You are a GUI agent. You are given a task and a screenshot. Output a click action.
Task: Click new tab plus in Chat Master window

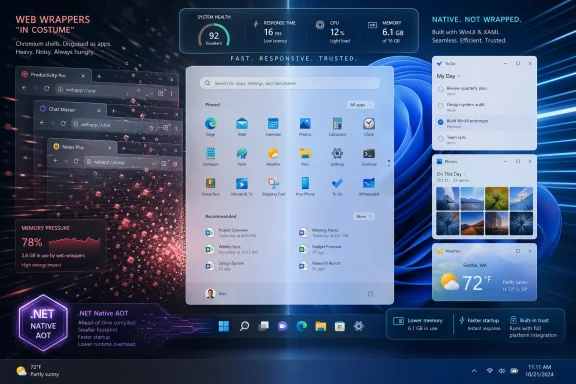tap(114, 111)
